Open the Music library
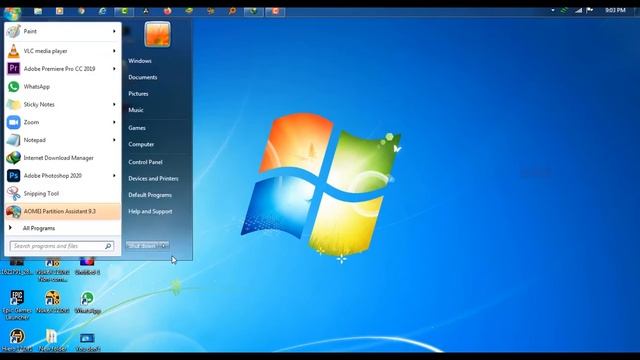The width and height of the screenshot is (640, 360). (136, 110)
